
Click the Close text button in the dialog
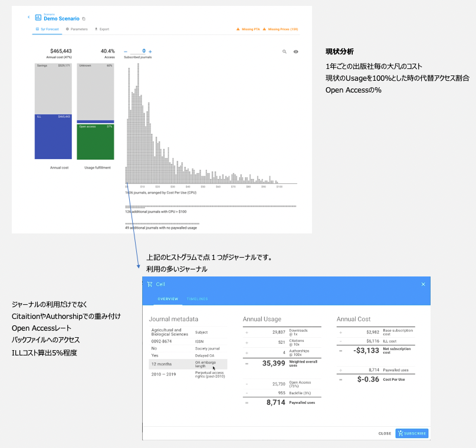click(x=385, y=433)
